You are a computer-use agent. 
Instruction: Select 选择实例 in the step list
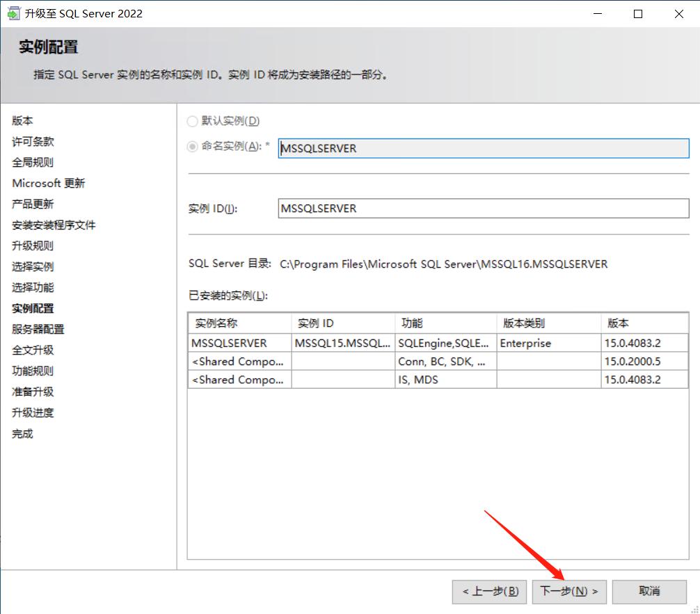coord(33,267)
